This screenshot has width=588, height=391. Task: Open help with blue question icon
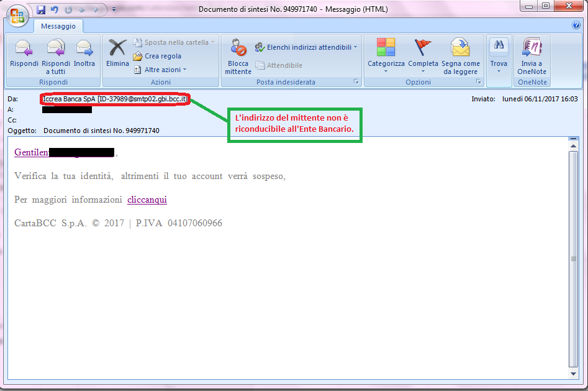click(x=576, y=25)
